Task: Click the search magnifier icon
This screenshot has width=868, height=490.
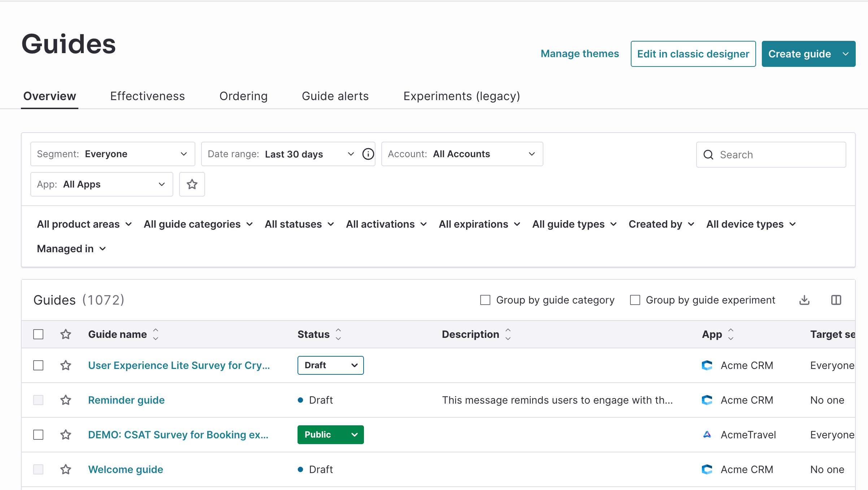Action: [708, 155]
